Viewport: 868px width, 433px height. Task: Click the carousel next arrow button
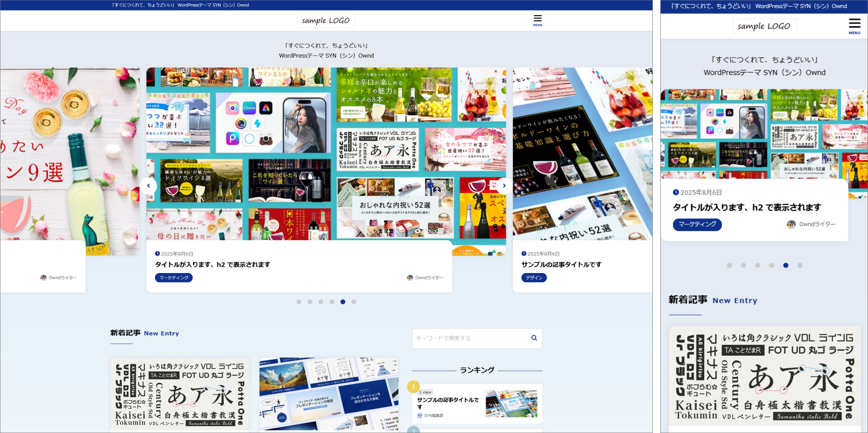tap(504, 186)
